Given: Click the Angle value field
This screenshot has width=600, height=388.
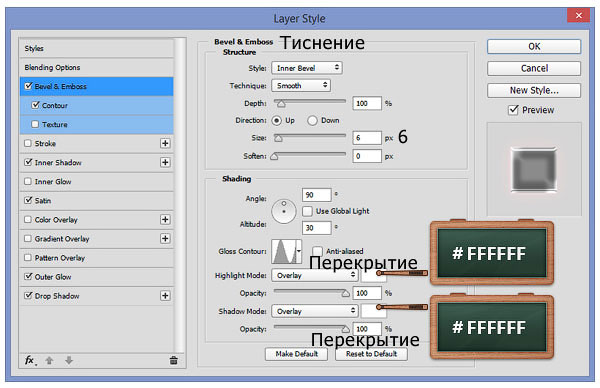Looking at the screenshot, I should coord(316,195).
